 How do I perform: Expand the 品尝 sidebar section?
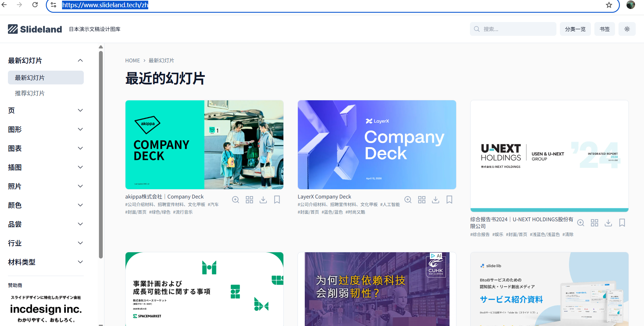click(x=80, y=224)
